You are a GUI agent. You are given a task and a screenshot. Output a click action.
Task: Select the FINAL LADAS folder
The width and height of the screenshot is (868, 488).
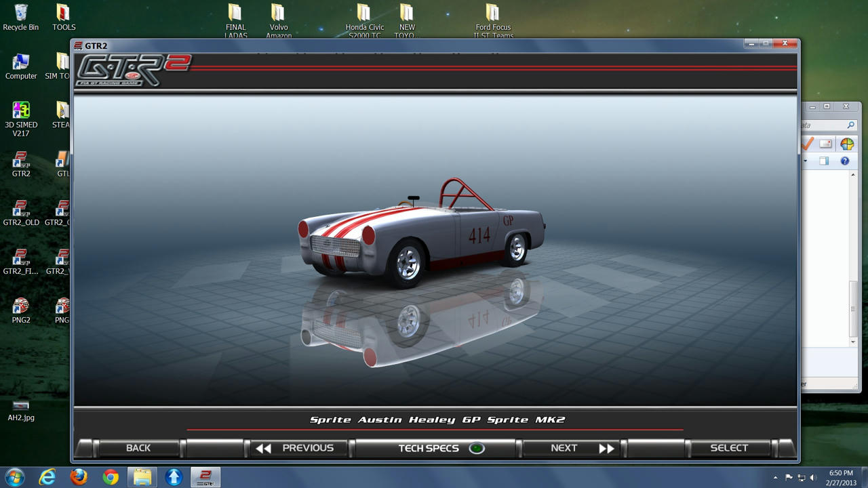click(x=236, y=20)
